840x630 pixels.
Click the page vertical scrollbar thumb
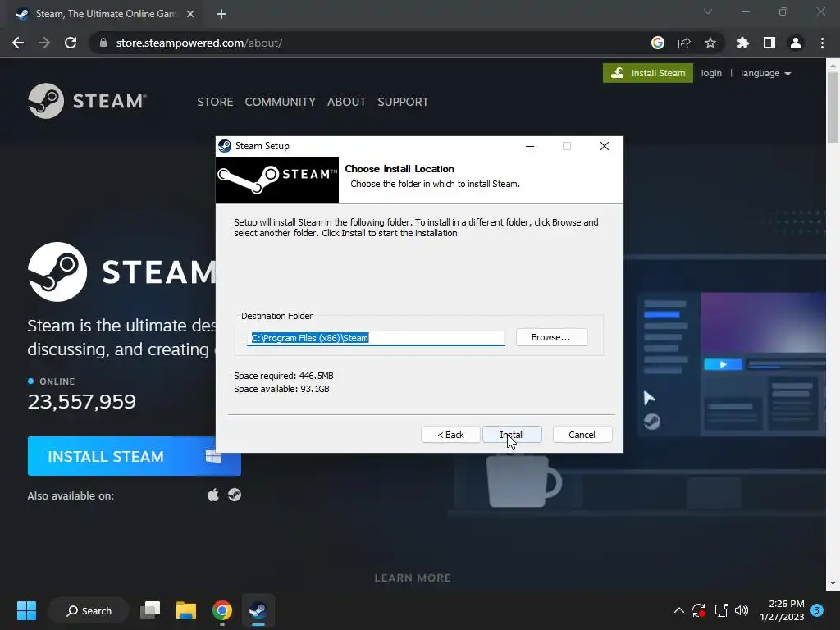coord(833,107)
